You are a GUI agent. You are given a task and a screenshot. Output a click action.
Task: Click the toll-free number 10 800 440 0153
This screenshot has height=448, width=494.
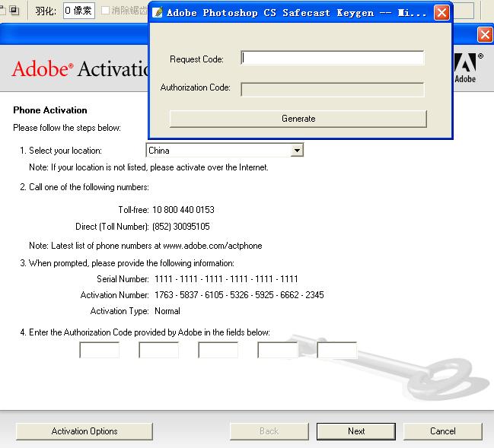183,210
